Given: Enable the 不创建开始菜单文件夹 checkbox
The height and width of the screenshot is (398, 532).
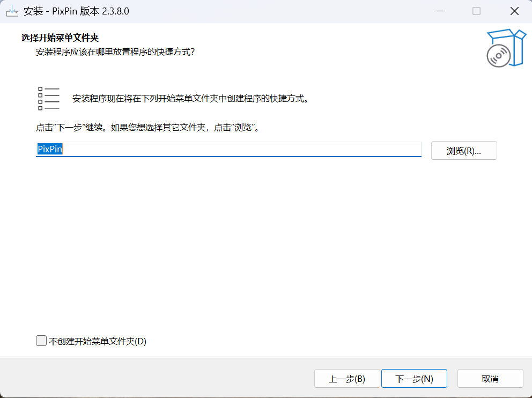Looking at the screenshot, I should coord(41,341).
